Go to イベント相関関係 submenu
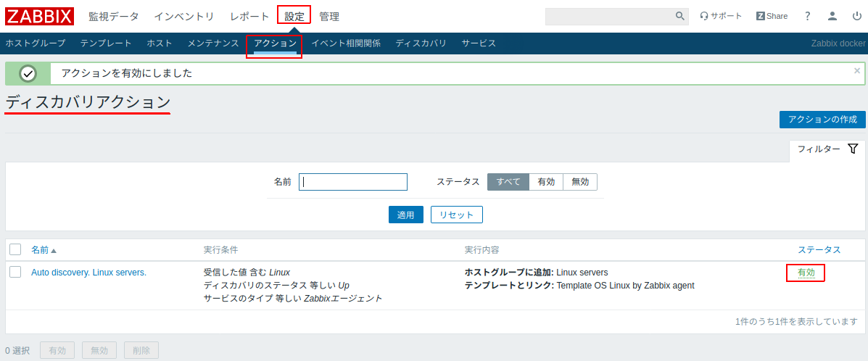 [x=346, y=43]
